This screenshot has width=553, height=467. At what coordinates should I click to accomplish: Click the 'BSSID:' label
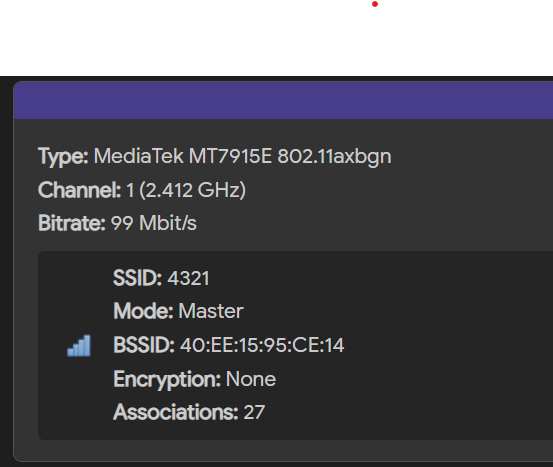[x=144, y=345]
